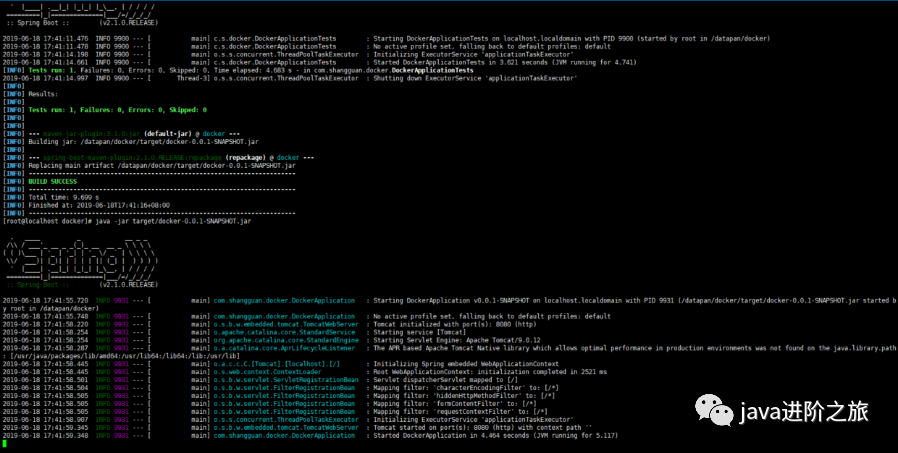
Task: Click the 'Shutting down ExecutorService' message
Action: point(475,78)
